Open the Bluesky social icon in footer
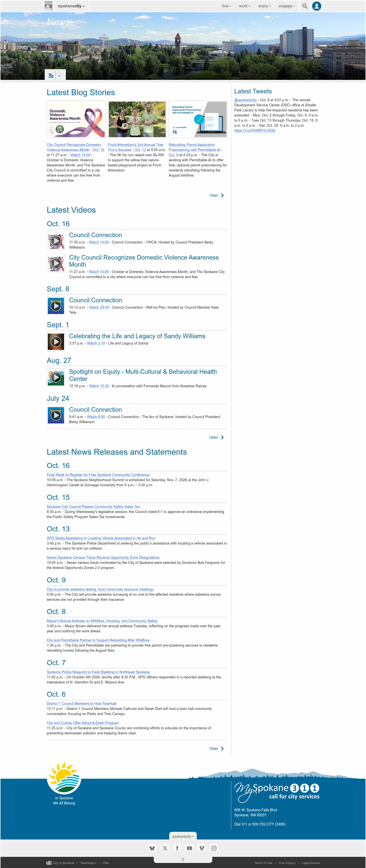Image resolution: width=366 pixels, height=868 pixels. [152, 848]
